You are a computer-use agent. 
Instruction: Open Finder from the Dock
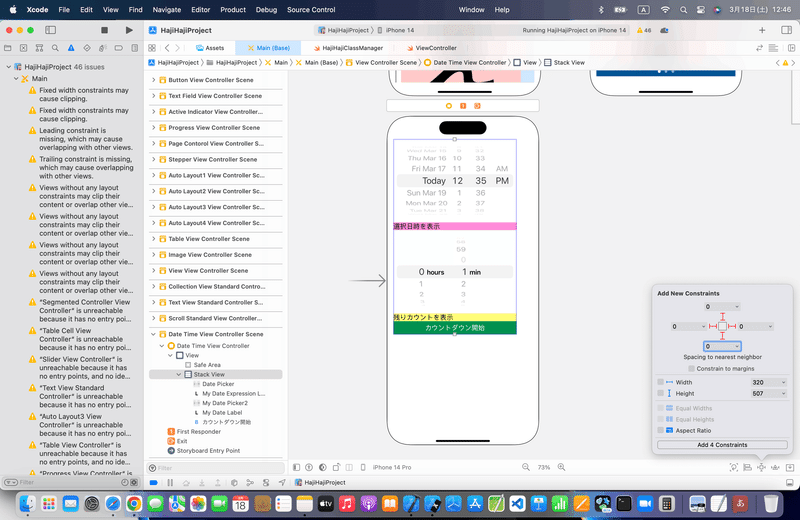(27, 504)
